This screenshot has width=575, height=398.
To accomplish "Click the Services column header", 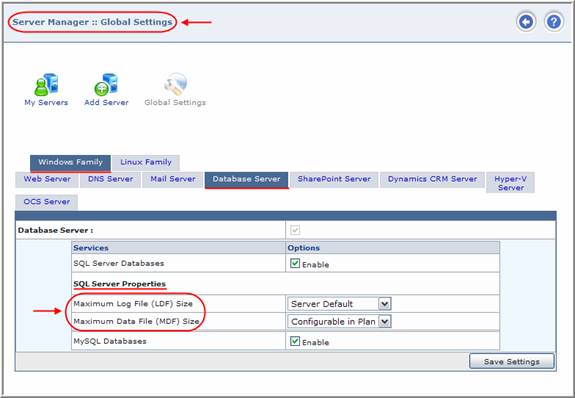I will [x=91, y=248].
